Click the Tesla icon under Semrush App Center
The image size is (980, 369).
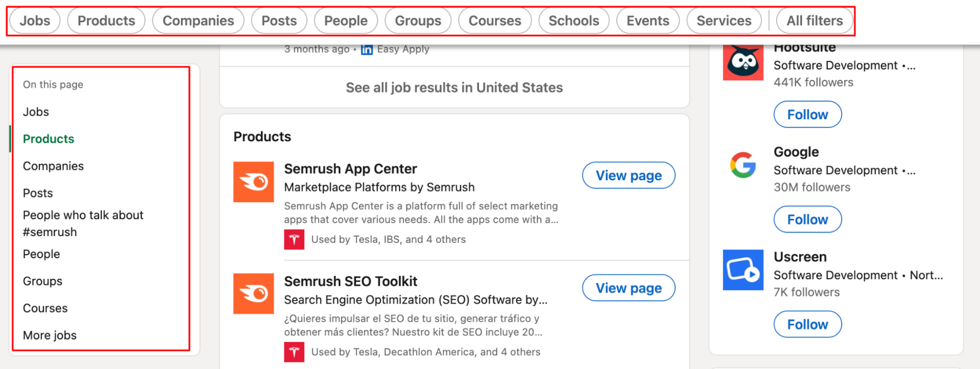point(294,239)
